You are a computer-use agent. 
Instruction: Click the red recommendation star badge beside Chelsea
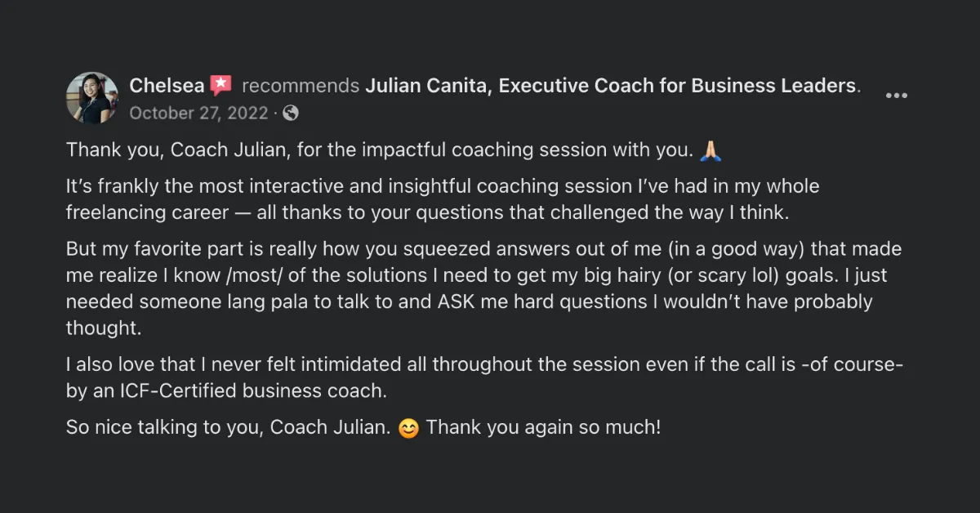(x=220, y=85)
